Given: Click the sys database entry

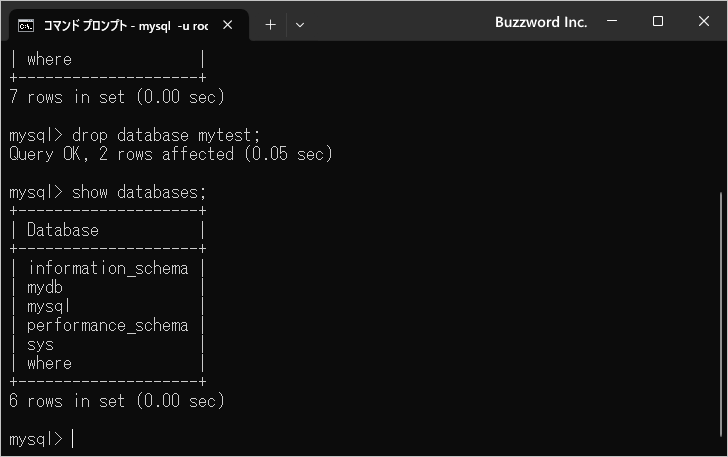Looking at the screenshot, I should click(40, 344).
